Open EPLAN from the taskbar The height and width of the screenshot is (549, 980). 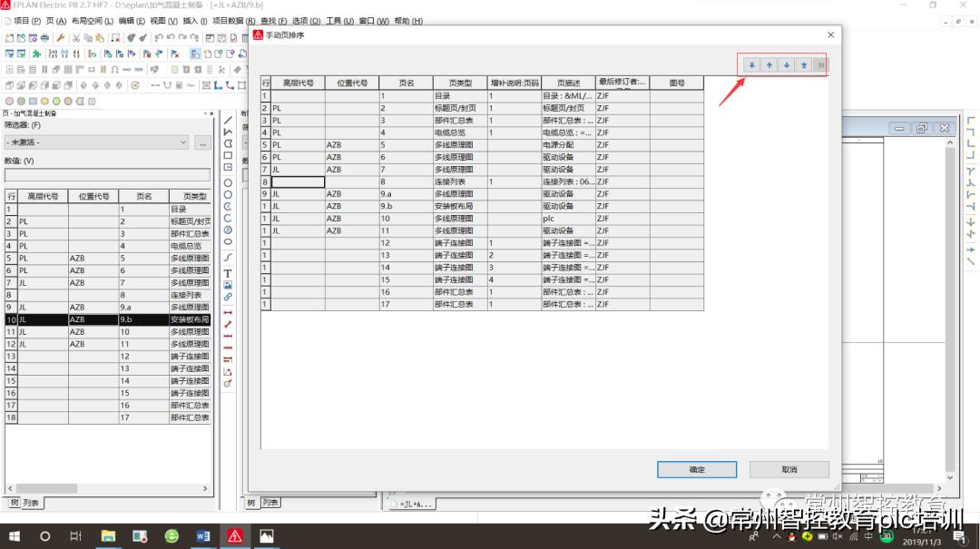235,536
